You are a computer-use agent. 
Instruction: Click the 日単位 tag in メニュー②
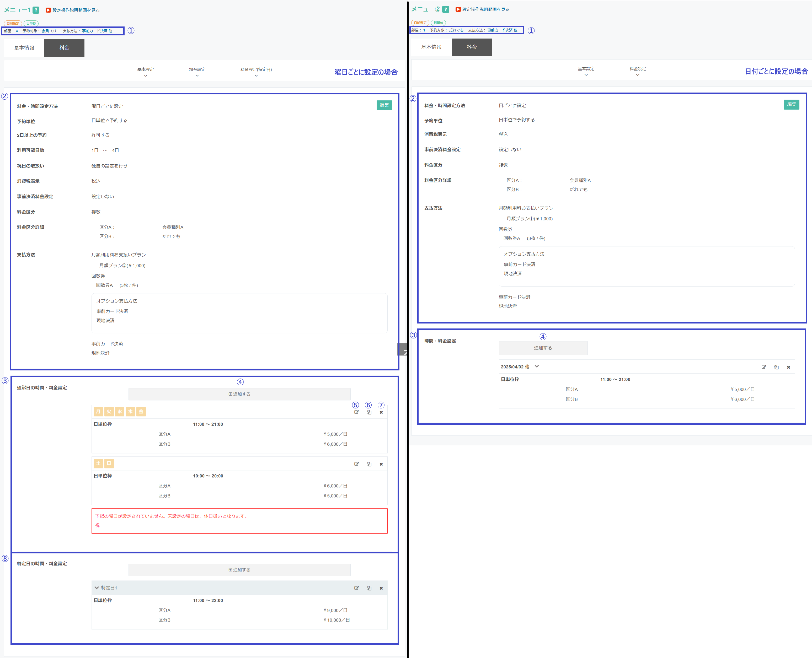click(x=439, y=23)
